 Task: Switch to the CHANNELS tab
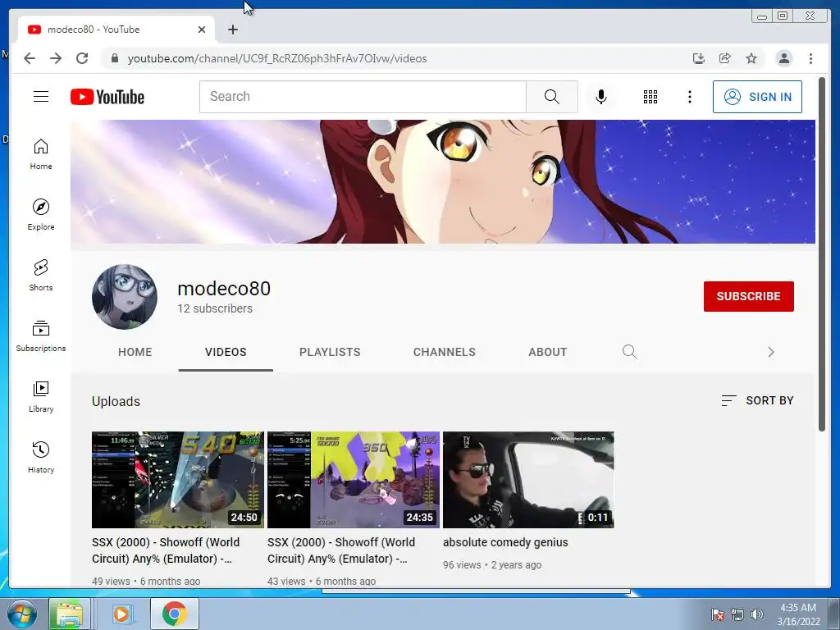tap(444, 352)
